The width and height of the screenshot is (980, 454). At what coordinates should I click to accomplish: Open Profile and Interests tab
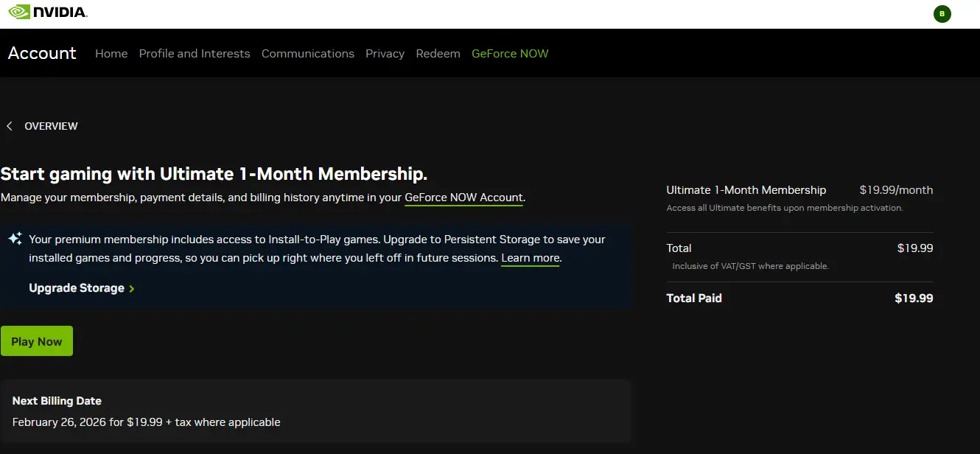click(195, 53)
